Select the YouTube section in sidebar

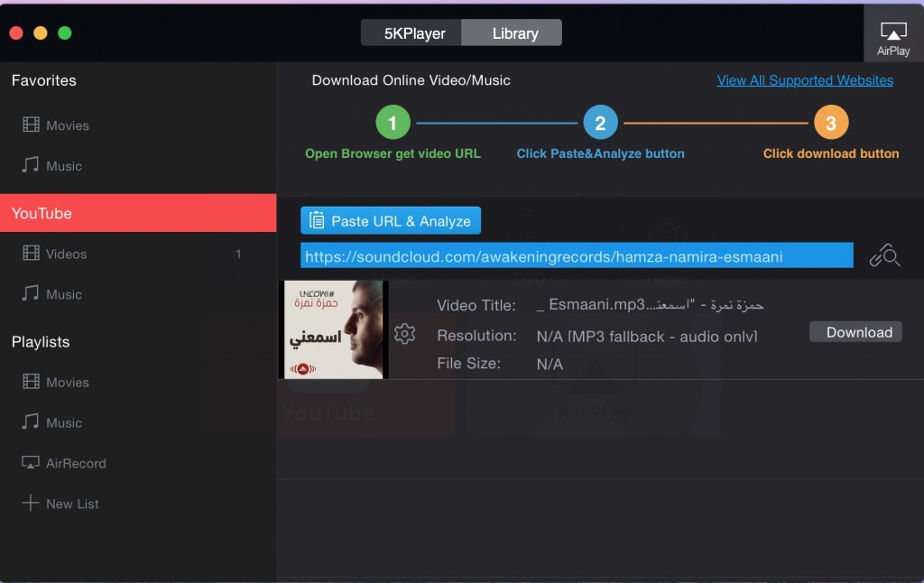pos(138,213)
